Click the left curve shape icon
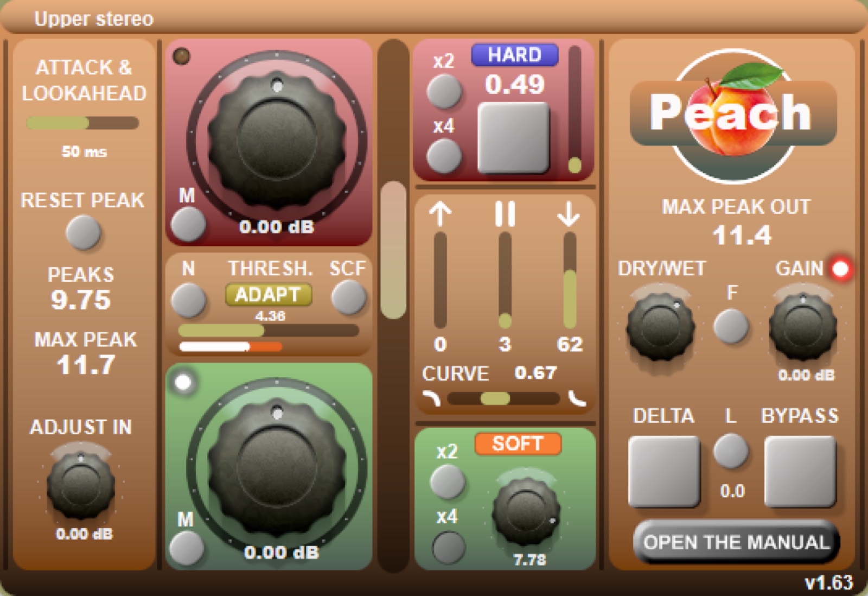868x596 pixels. coord(432,398)
